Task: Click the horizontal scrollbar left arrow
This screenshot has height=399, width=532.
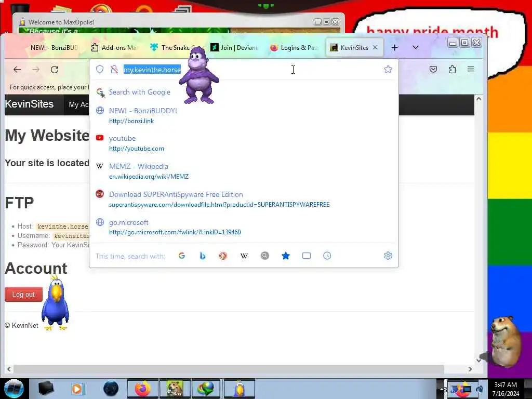Action: click(x=9, y=369)
